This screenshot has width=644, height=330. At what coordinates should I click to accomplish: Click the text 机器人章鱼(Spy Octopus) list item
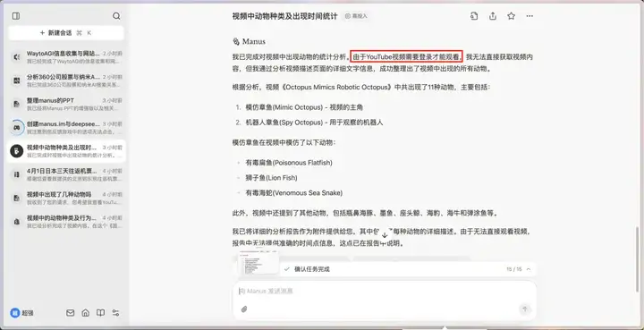pyautogui.click(x=314, y=123)
